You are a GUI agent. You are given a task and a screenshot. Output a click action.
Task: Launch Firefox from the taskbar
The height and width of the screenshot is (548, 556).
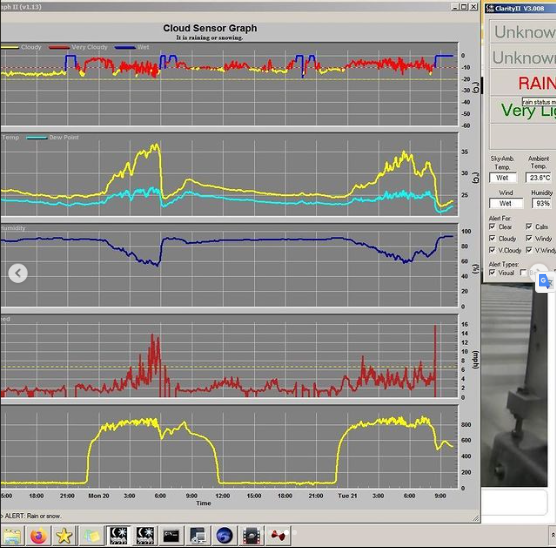[x=38, y=536]
